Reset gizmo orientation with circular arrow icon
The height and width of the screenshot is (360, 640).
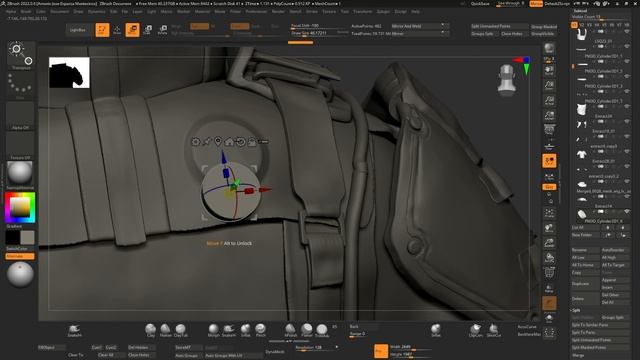coord(240,142)
